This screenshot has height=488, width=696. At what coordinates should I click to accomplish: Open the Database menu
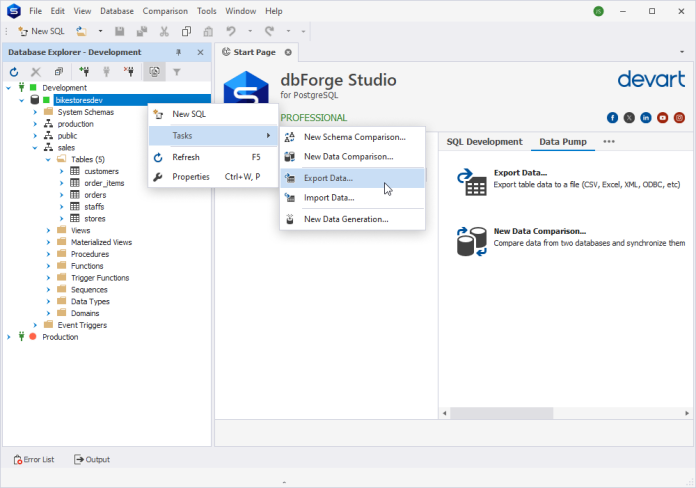(x=117, y=11)
